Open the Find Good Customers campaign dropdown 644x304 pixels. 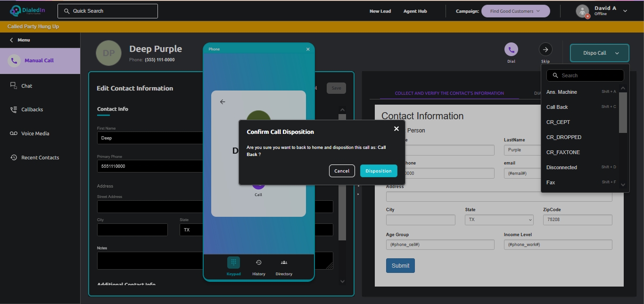515,11
